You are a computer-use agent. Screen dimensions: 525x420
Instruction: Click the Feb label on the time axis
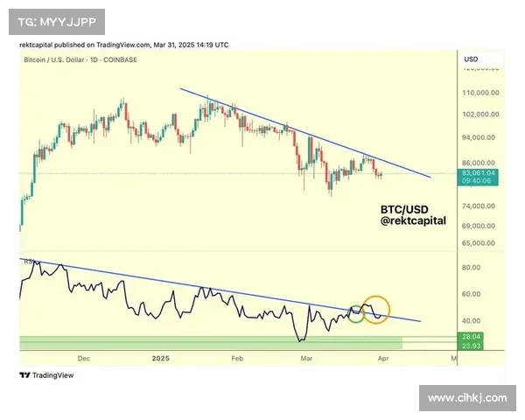coord(237,358)
